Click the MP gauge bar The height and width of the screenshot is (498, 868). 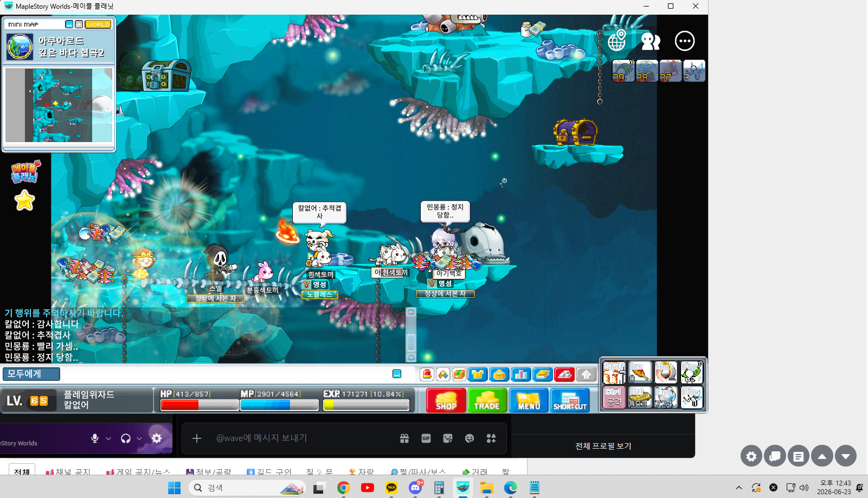click(279, 405)
